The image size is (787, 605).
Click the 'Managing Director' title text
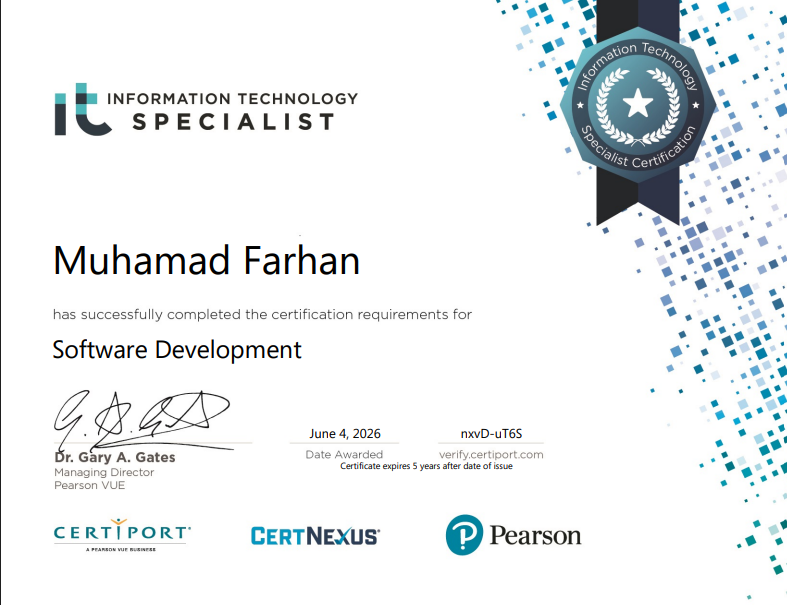point(104,472)
